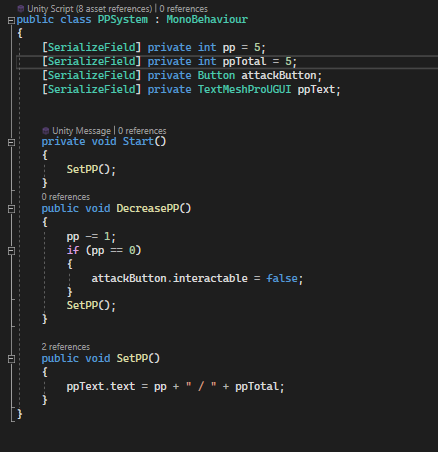Viewport: 438px width, 452px height.
Task: Collapse the SetPP method fold toggle
Action: [11, 359]
